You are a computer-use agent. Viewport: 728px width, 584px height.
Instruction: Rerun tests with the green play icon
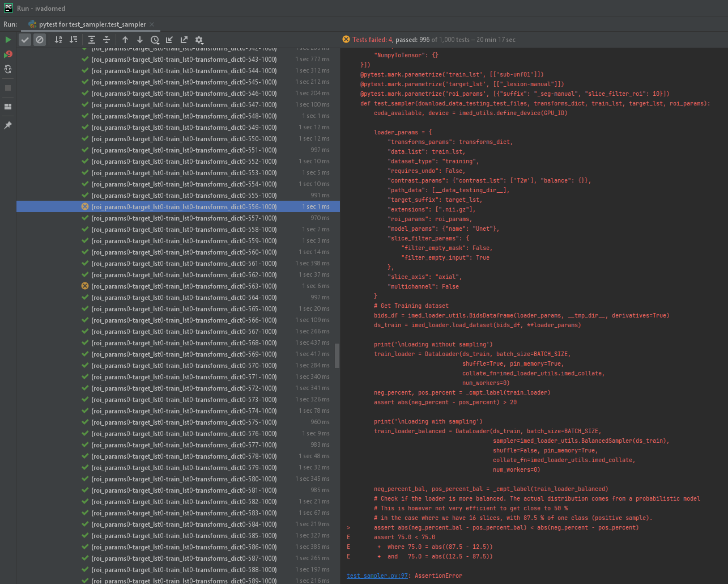point(8,40)
